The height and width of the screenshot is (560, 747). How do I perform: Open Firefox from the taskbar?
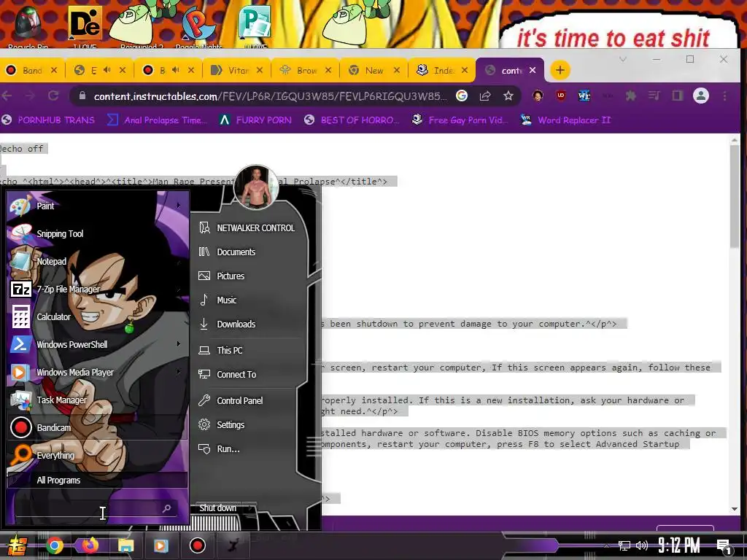(x=89, y=545)
